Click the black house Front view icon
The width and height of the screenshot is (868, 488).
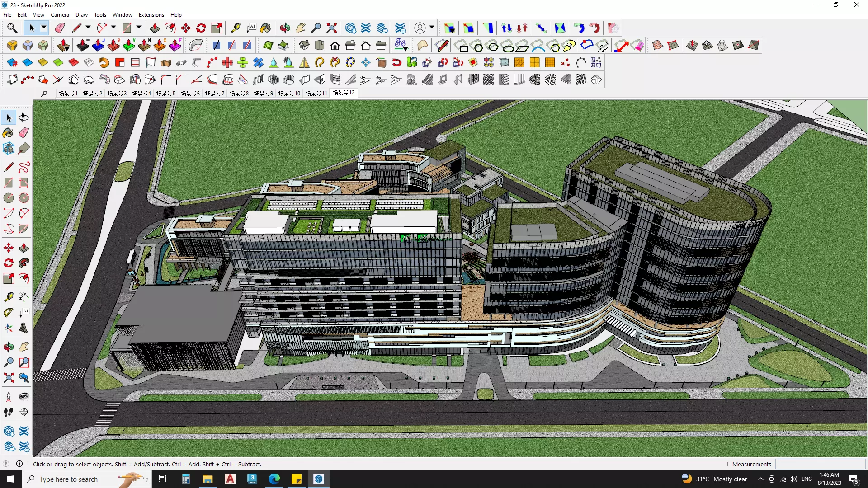(335, 45)
